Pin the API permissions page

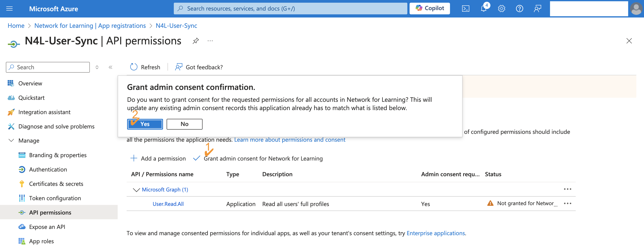click(196, 41)
